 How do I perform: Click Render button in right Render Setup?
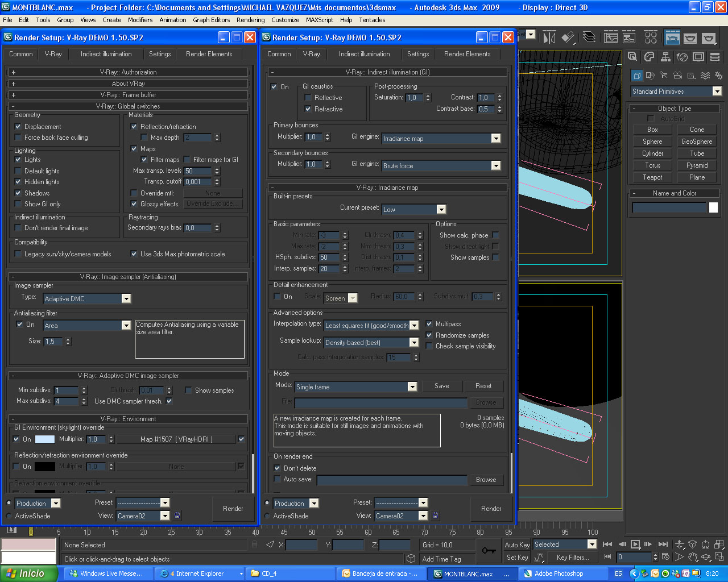491,509
